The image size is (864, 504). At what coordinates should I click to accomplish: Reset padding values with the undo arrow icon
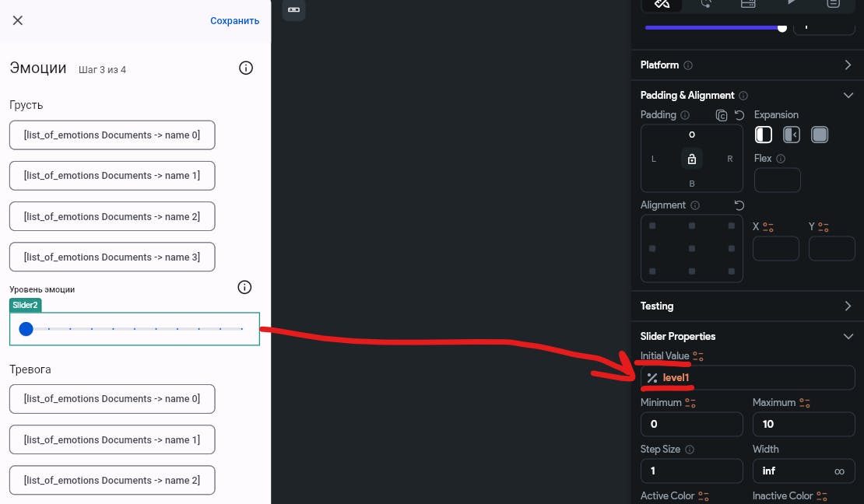[x=739, y=114]
